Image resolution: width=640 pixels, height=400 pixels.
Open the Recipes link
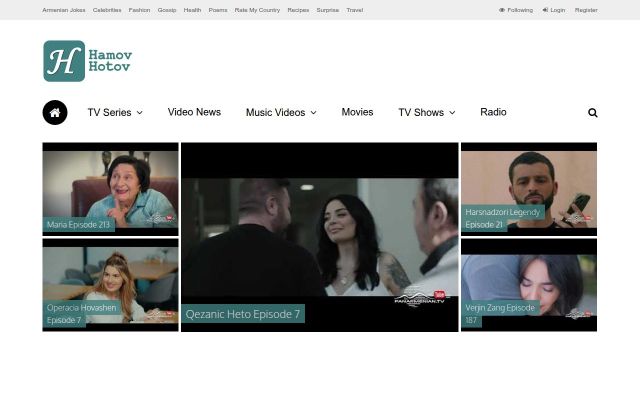298,10
